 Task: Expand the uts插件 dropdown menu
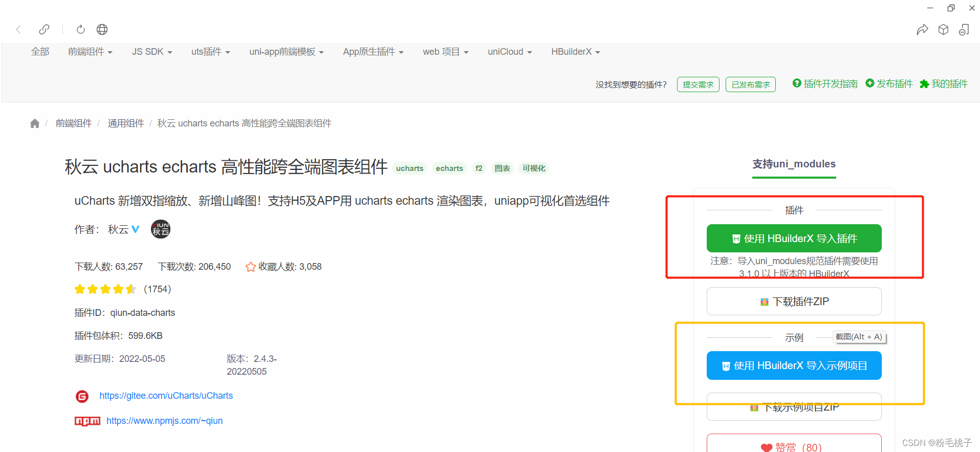(211, 52)
